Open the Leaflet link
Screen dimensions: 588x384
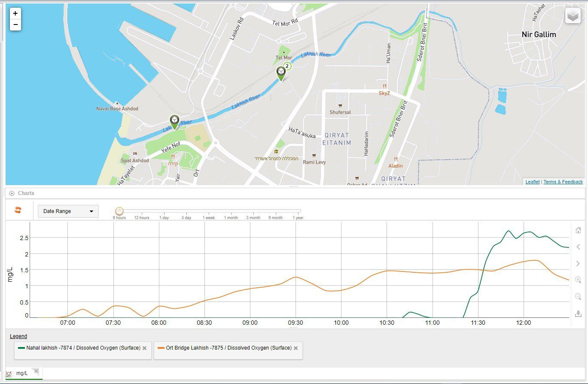click(x=532, y=182)
